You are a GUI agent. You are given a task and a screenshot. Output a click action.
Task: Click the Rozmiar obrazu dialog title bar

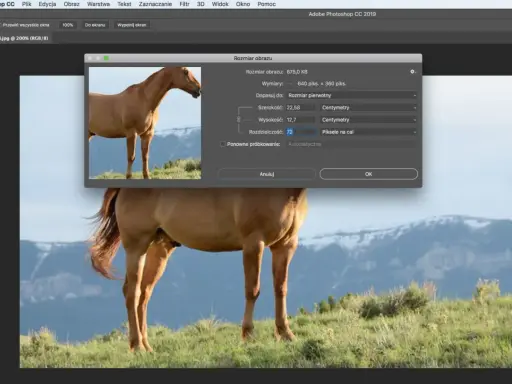253,58
